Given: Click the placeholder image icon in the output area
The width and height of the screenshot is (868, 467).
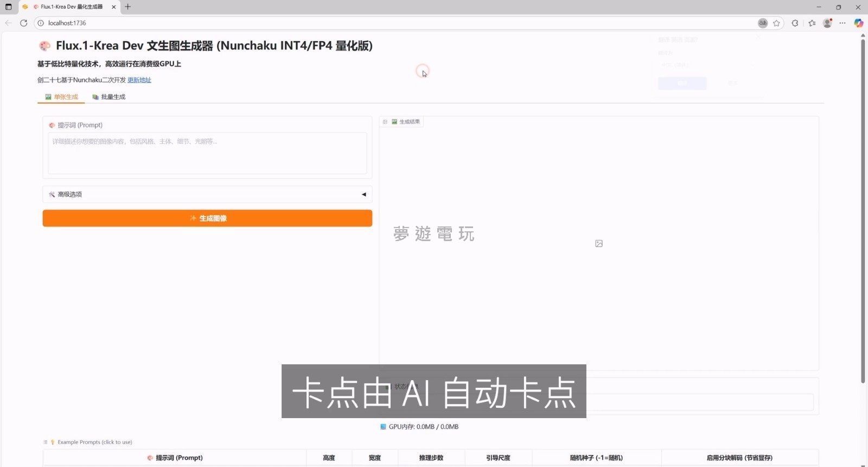Looking at the screenshot, I should (x=599, y=244).
